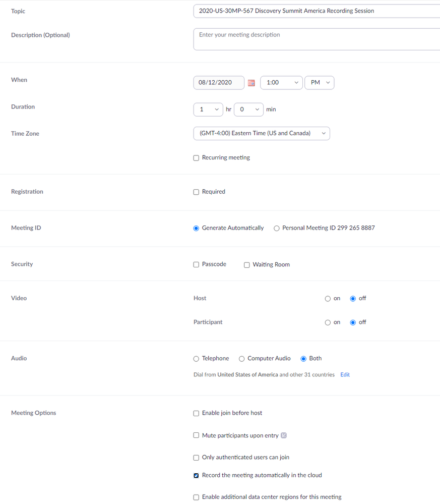Enable the Passcode checkbox

coord(196,264)
